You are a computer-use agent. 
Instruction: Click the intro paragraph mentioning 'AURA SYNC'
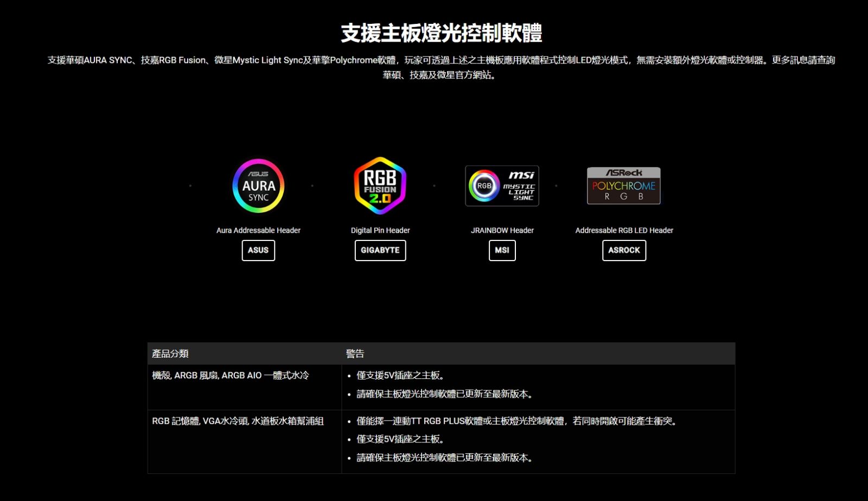[x=441, y=67]
